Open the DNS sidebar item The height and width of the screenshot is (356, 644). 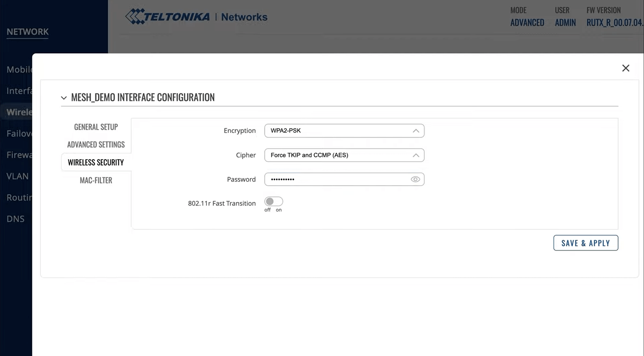pyautogui.click(x=15, y=219)
